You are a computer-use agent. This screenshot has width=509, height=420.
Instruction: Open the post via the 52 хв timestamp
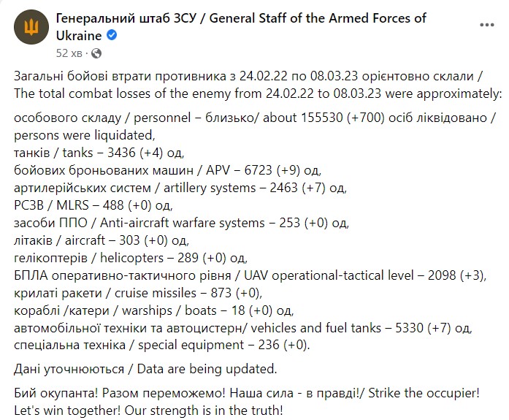[71, 53]
